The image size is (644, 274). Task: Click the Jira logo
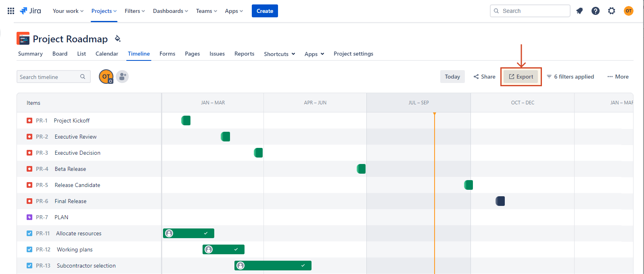click(31, 11)
